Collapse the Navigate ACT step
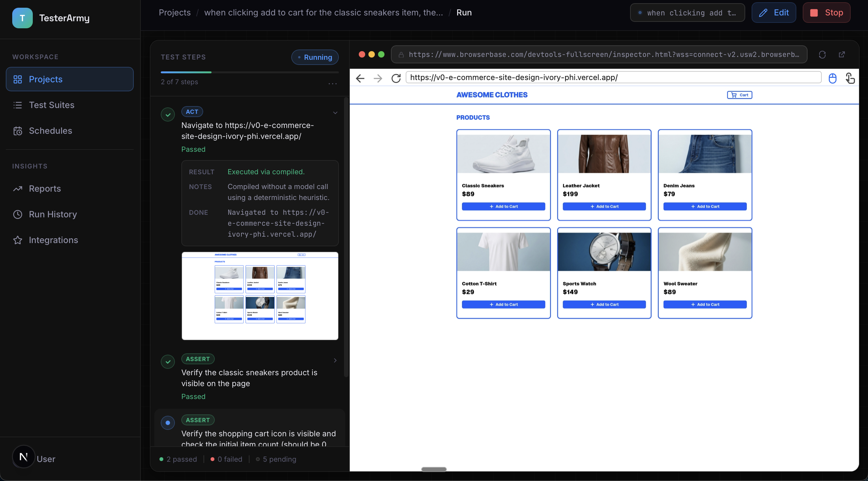Screen dimensions: 868x481 [x=335, y=113]
